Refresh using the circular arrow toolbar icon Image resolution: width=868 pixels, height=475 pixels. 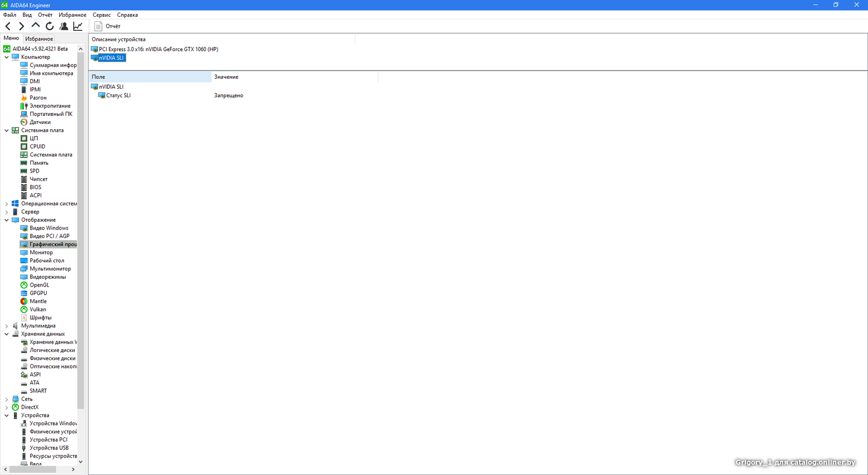tap(50, 26)
